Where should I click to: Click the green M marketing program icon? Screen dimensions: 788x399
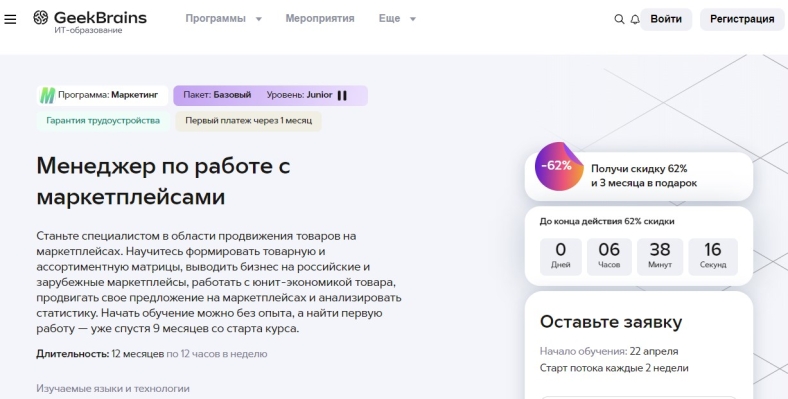tap(47, 95)
